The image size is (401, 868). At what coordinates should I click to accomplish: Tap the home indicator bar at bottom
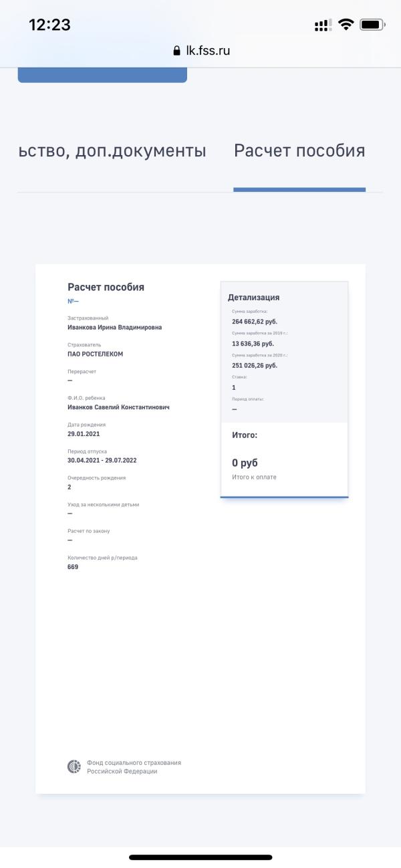coord(200,857)
